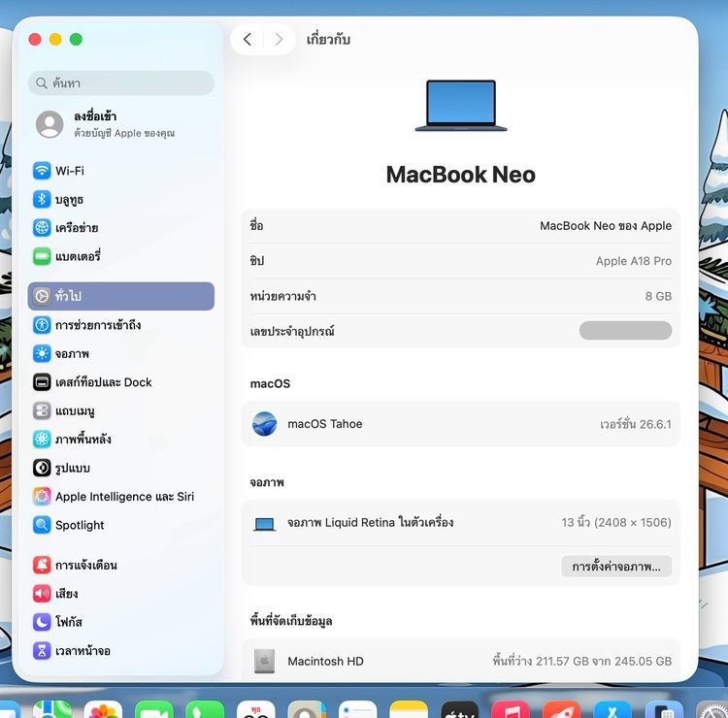The width and height of the screenshot is (728, 718).
Task: Click the การตั้งค่าจอภาพ... button
Action: click(616, 567)
